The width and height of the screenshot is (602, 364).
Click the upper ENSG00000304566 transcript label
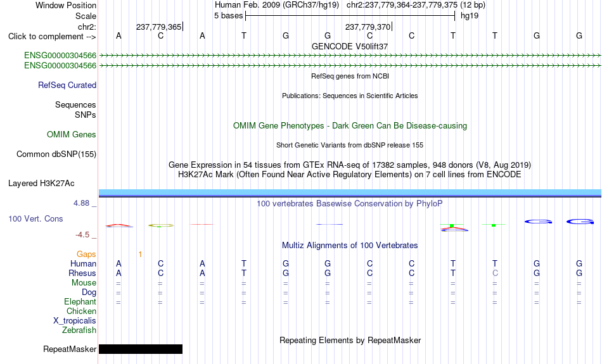click(60, 56)
